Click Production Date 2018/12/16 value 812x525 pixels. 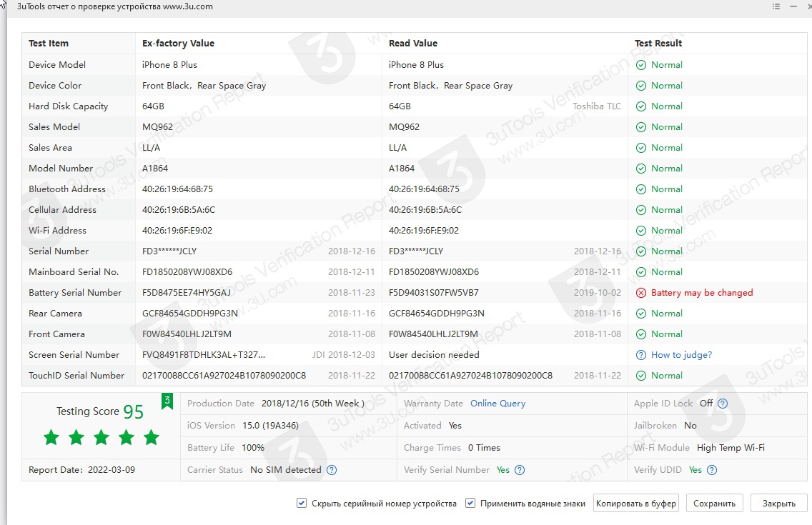313,404
